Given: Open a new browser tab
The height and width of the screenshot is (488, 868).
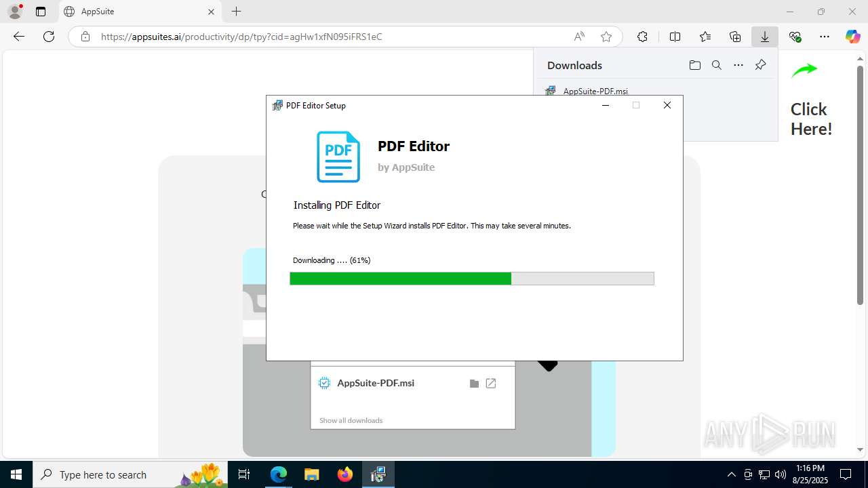Looking at the screenshot, I should click(x=236, y=12).
